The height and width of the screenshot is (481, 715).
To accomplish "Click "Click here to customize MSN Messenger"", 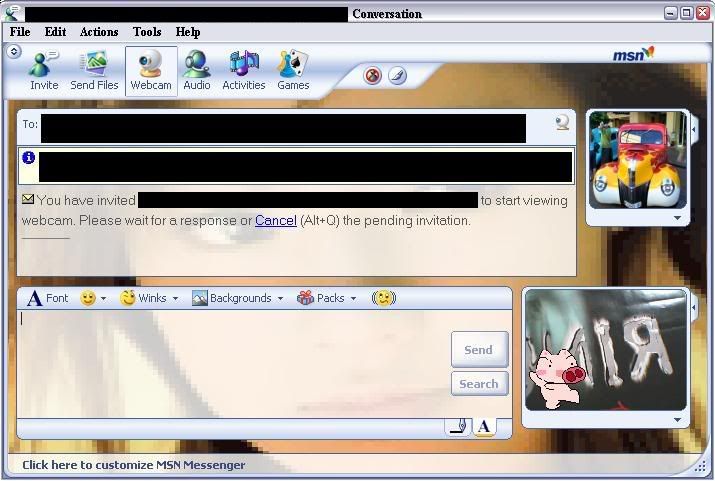I will click(133, 465).
